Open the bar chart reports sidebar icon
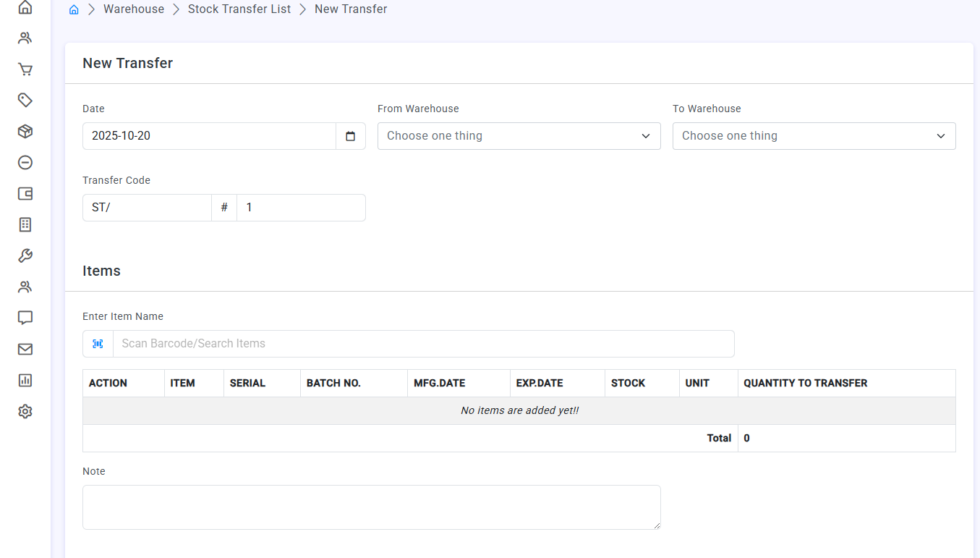 (25, 380)
